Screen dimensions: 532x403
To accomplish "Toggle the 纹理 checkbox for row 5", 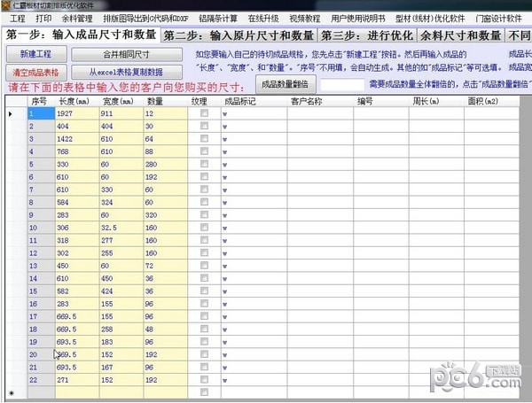I will 206,165.
